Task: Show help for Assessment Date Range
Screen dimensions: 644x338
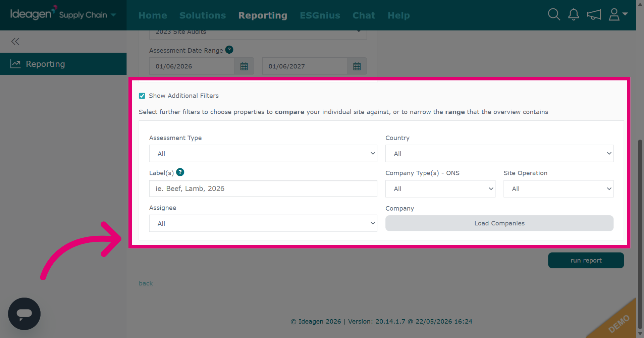Action: (x=229, y=50)
